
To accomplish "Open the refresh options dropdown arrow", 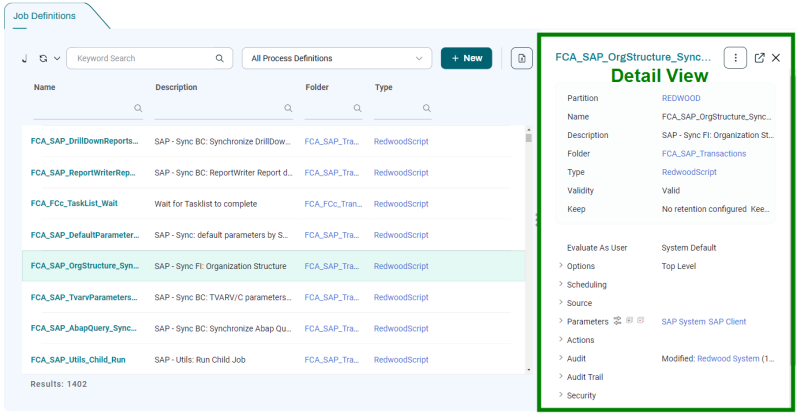I will 57,58.
